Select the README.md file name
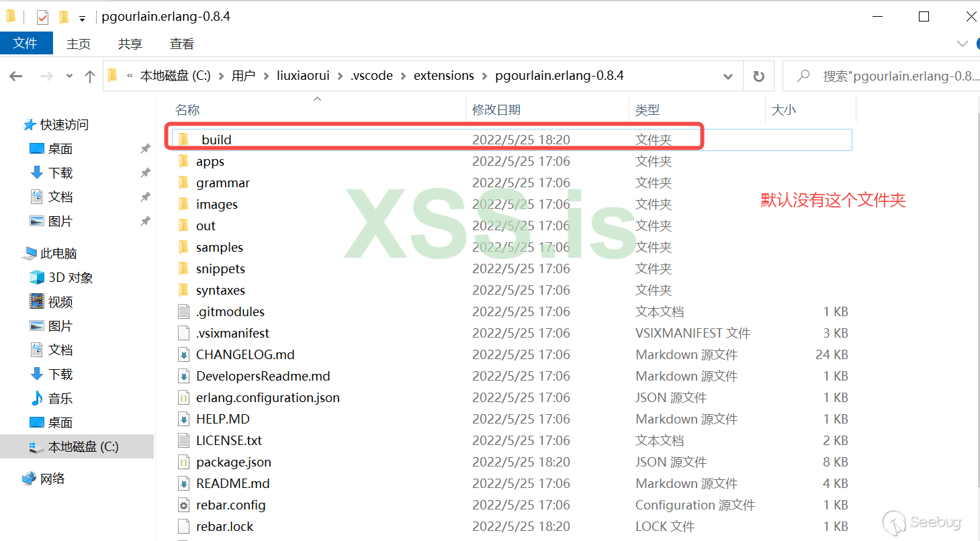The image size is (980, 541). [x=233, y=483]
